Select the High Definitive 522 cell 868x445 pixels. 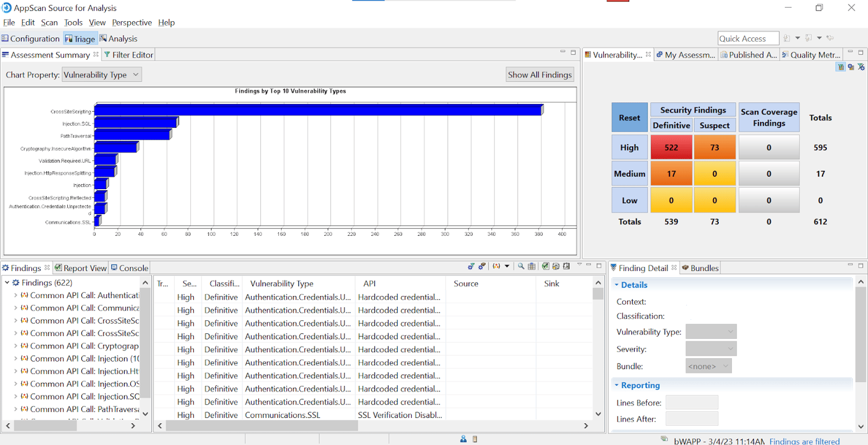(671, 147)
